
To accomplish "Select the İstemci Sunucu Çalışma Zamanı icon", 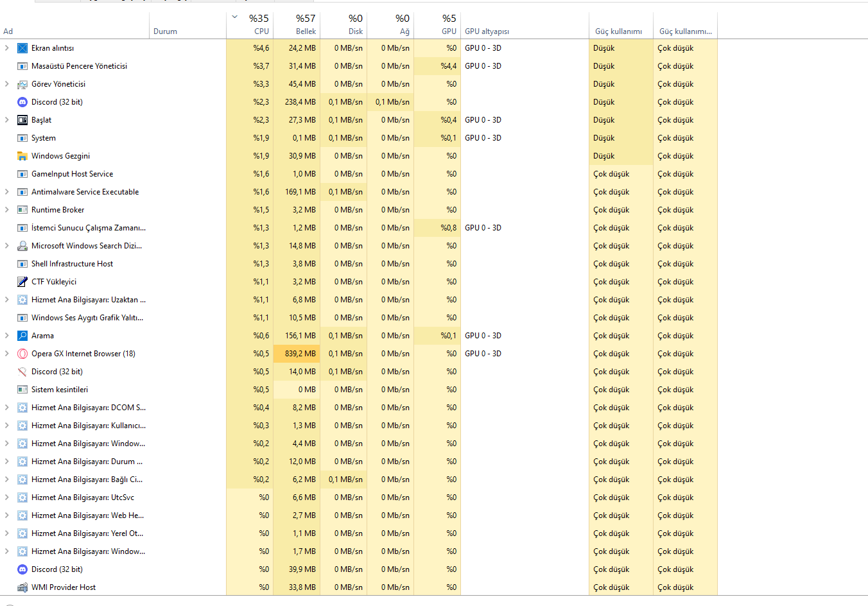I will pyautogui.click(x=22, y=228).
